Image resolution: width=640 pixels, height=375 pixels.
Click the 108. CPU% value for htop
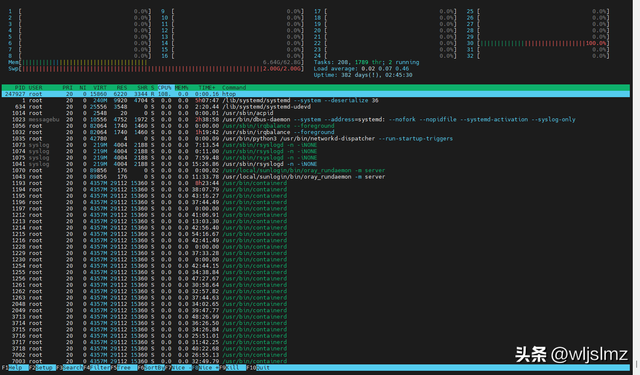(164, 94)
